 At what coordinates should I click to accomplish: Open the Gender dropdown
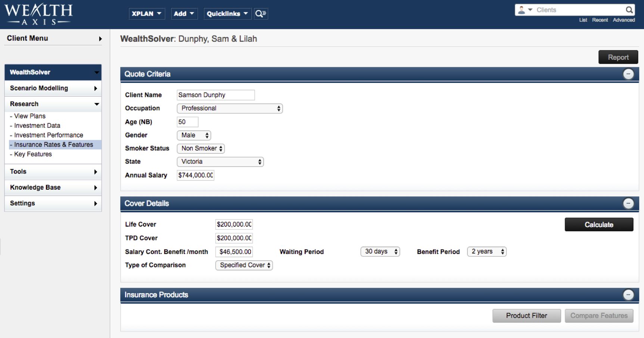click(x=194, y=135)
